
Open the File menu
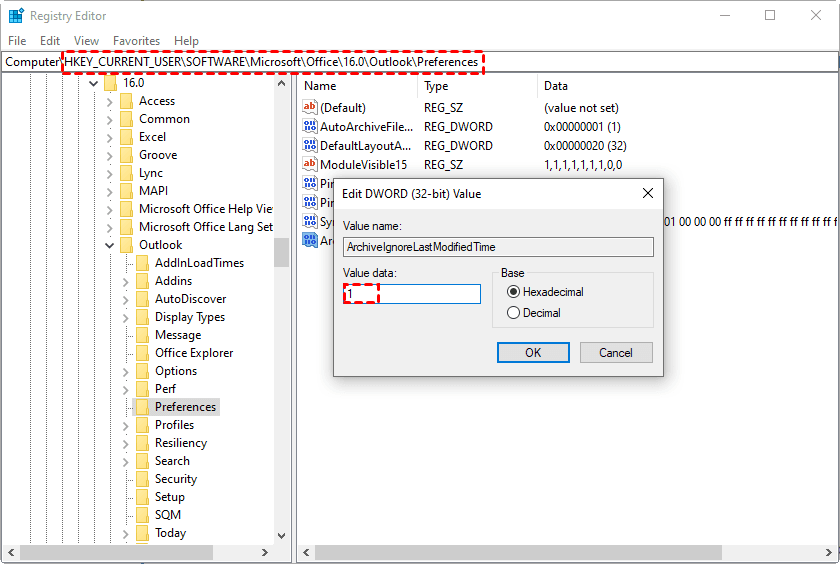pos(17,41)
